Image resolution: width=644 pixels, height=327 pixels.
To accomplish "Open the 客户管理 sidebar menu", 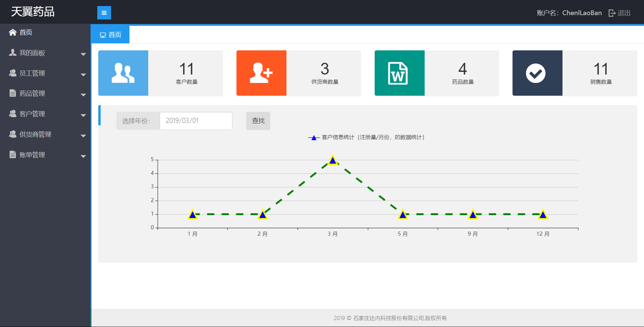I will (x=32, y=114).
